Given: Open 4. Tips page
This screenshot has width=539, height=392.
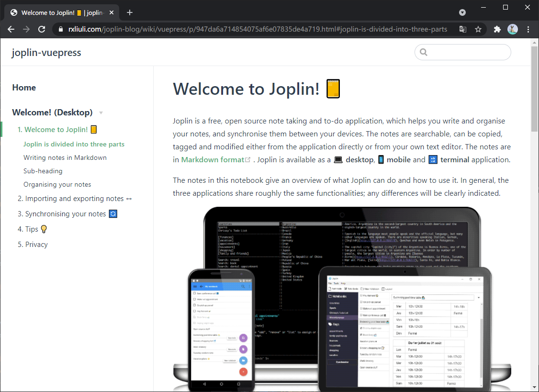Looking at the screenshot, I should point(32,229).
